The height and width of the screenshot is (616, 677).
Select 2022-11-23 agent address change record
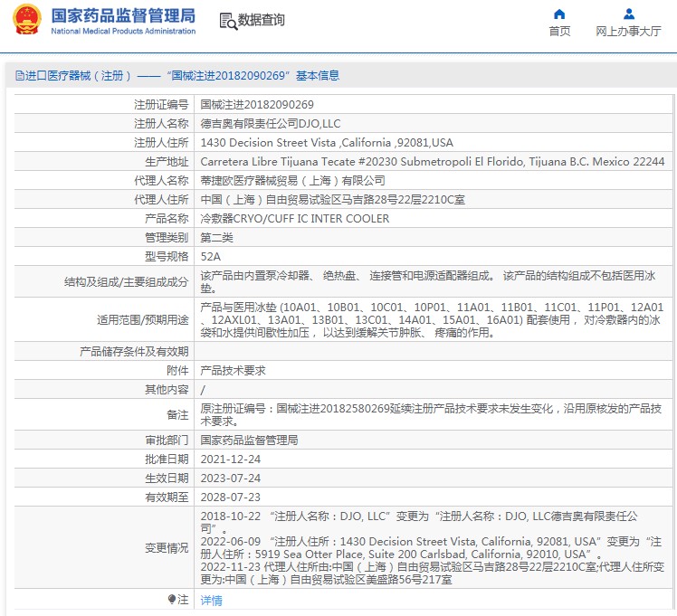coord(433,573)
